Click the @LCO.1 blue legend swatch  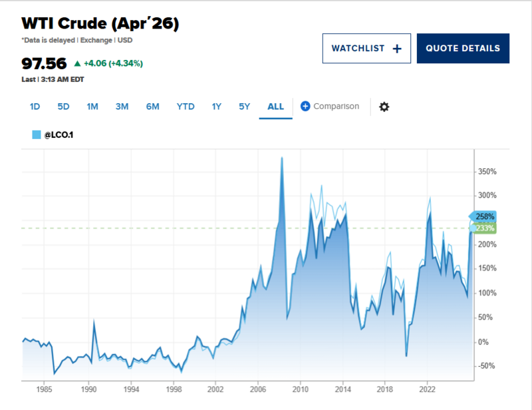pyautogui.click(x=37, y=134)
